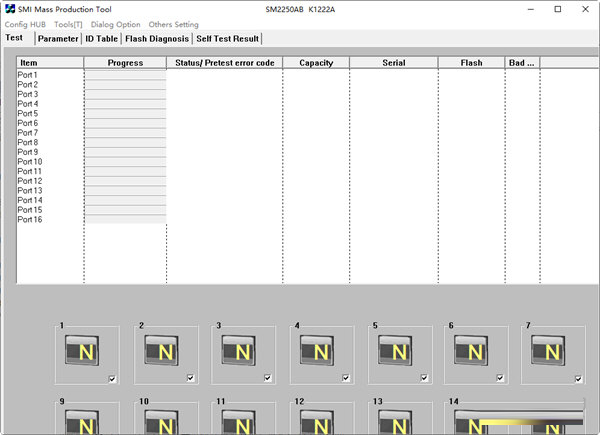Click the Capacity column header
This screenshot has width=600, height=435.
(x=316, y=63)
